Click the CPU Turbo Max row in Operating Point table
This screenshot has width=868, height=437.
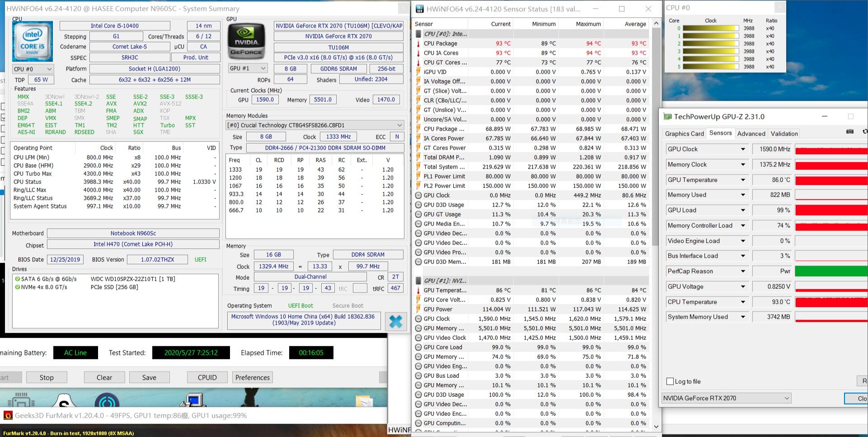pyautogui.click(x=115, y=174)
